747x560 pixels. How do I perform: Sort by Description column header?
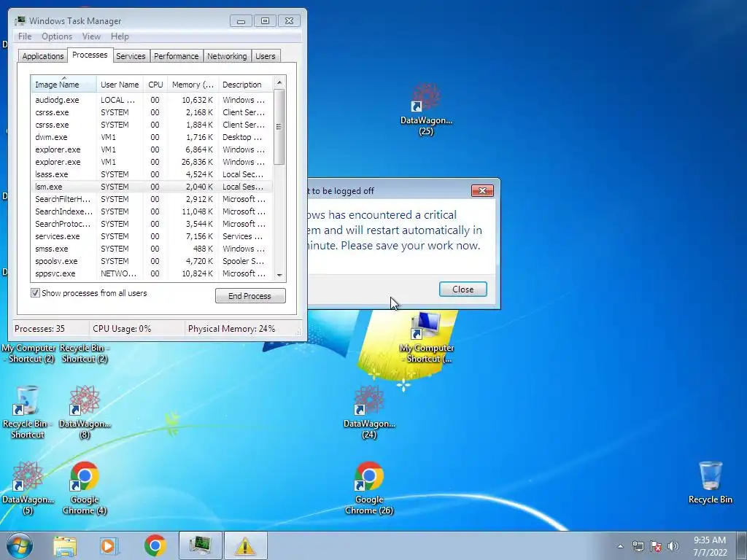(x=245, y=85)
